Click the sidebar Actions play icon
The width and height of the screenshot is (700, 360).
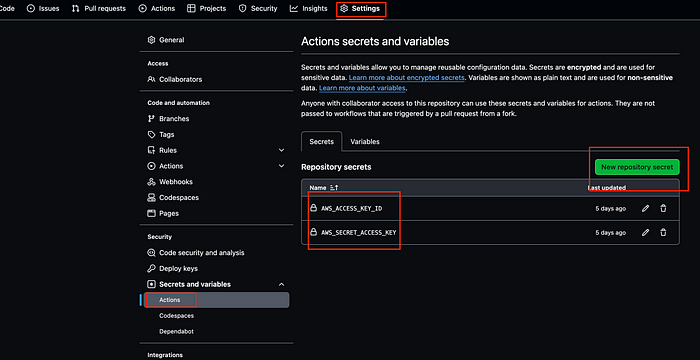(151, 166)
